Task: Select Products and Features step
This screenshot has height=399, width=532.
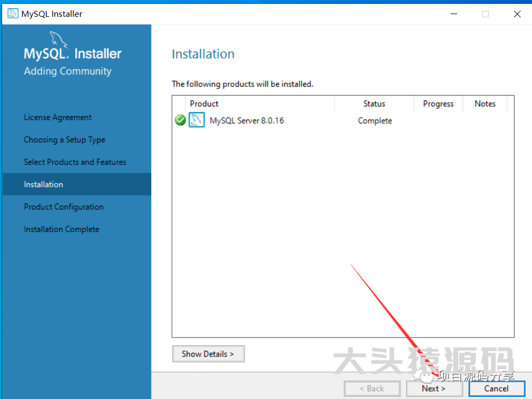Action: tap(75, 162)
